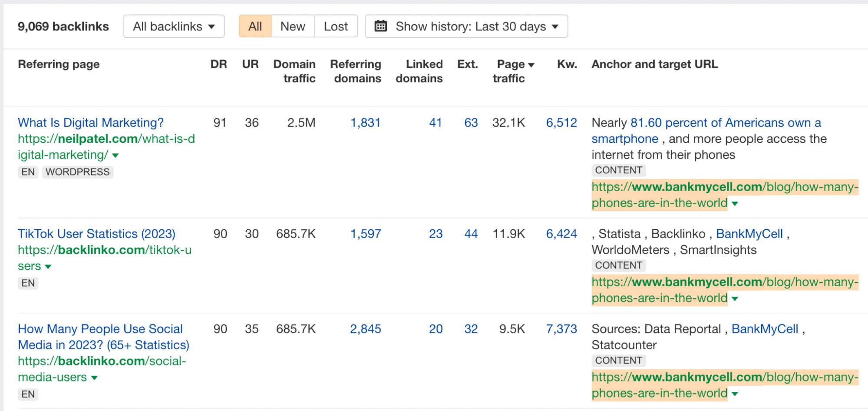Click the calendar icon in the history filter
868x411 pixels.
pos(381,26)
